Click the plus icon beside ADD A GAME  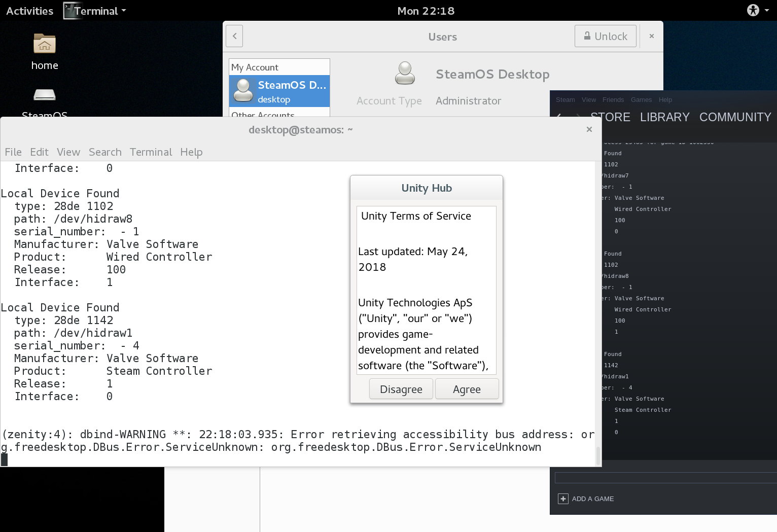point(563,499)
